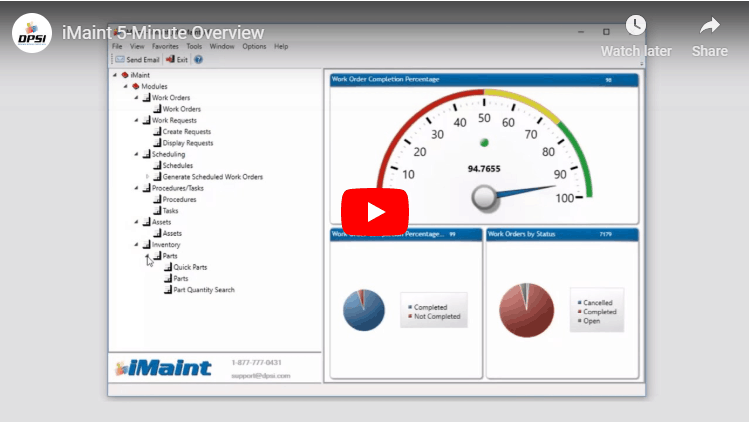Collapse the Procedures/Tasks folder arrow

(x=137, y=188)
